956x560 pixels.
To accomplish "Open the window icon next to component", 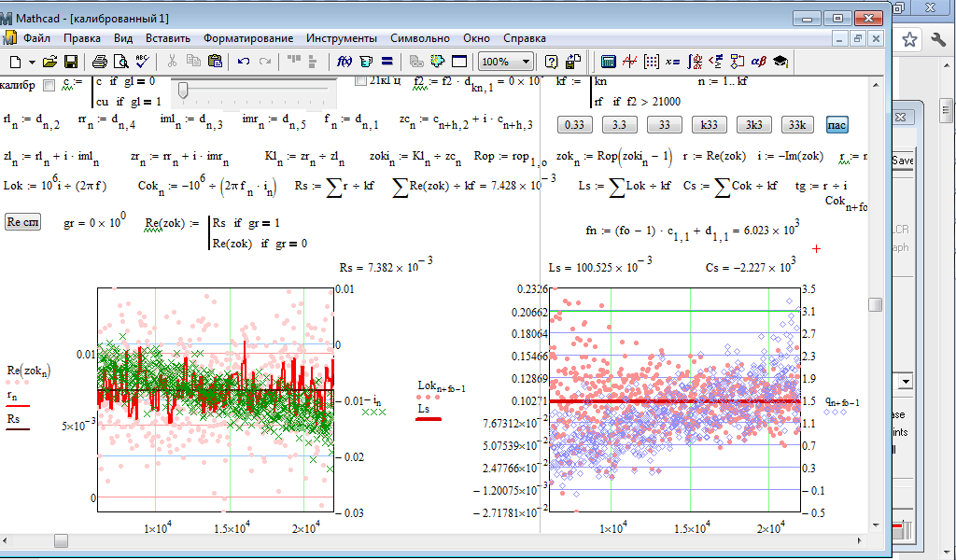I will click(458, 62).
